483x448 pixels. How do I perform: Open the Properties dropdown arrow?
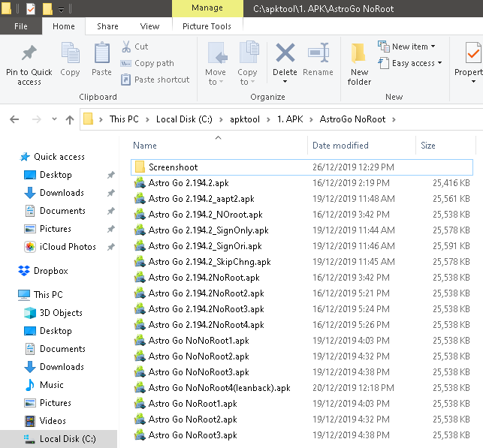(473, 82)
